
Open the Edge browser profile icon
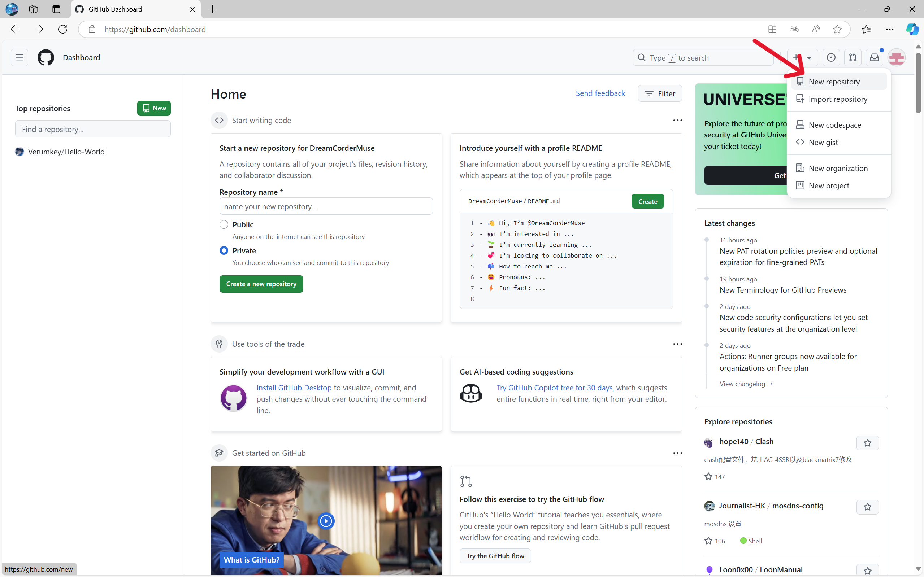pyautogui.click(x=12, y=9)
